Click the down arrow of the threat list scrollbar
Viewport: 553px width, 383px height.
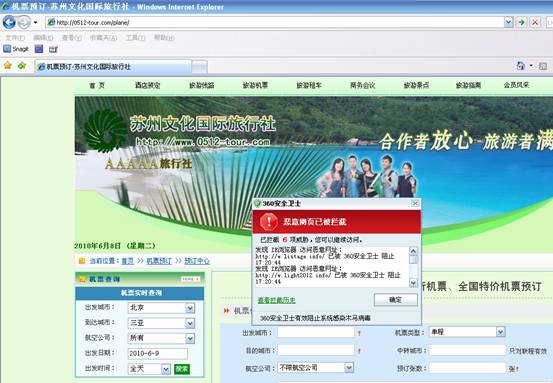(413, 282)
